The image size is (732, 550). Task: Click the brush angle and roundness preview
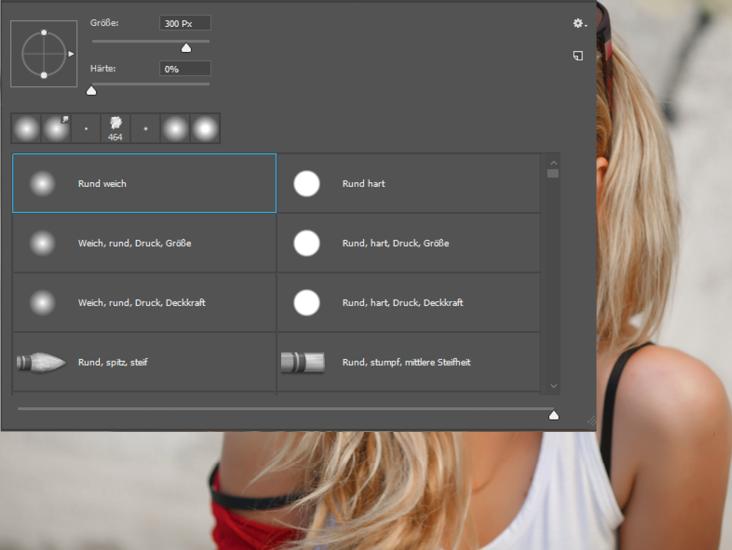(44, 54)
